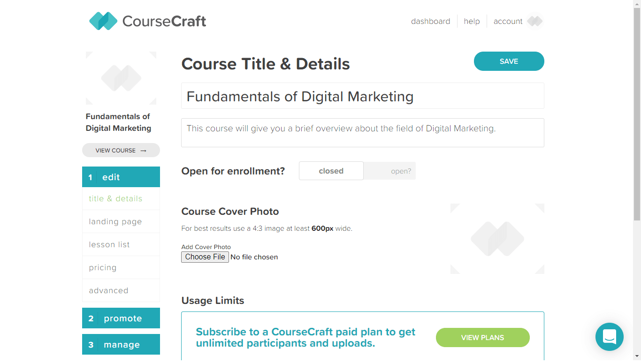Click the sidebar course thumbnail placeholder
This screenshot has width=641, height=364.
point(121,78)
